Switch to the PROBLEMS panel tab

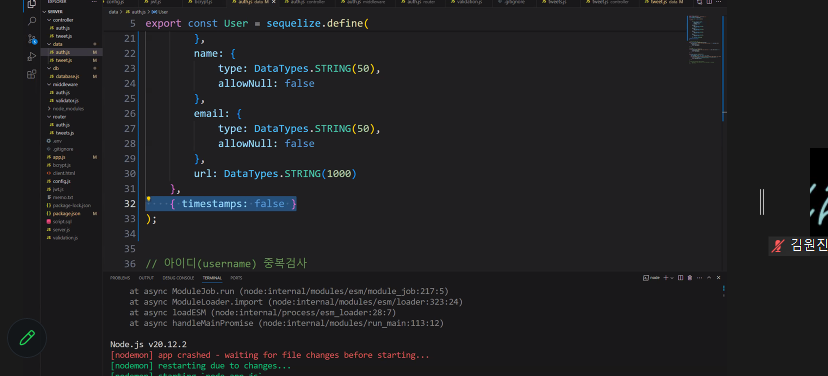tap(119, 278)
